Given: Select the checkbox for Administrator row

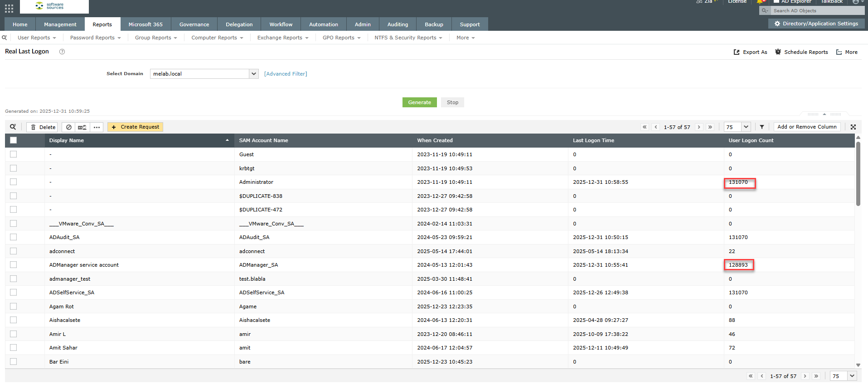Looking at the screenshot, I should [x=14, y=182].
